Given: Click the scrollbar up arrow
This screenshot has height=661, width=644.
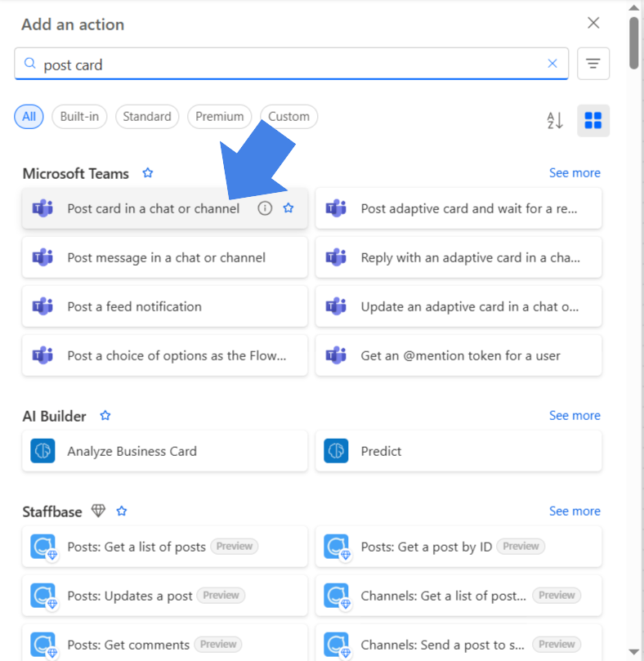Looking at the screenshot, I should [633, 7].
